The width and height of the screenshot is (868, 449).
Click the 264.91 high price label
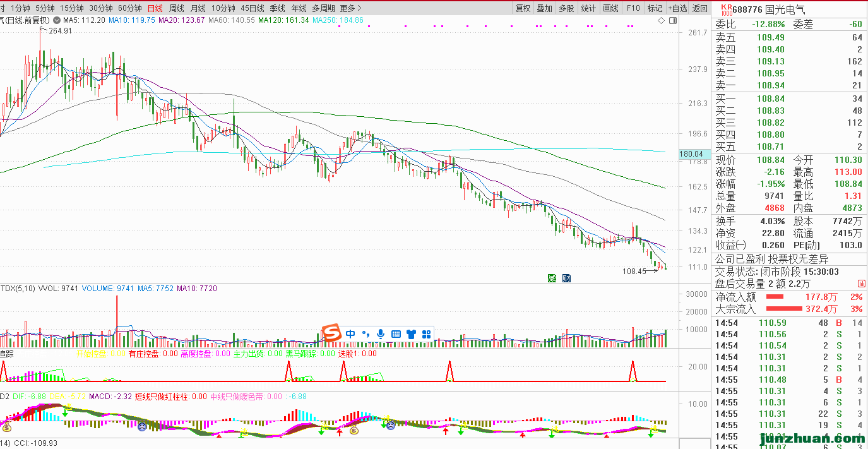pos(61,31)
